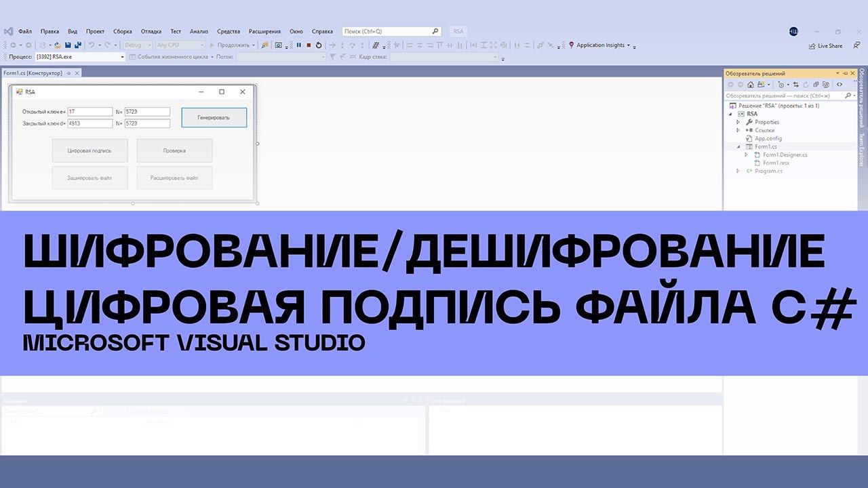This screenshot has width=868, height=488.
Task: Click the Расшифровать файл button
Action: (174, 178)
